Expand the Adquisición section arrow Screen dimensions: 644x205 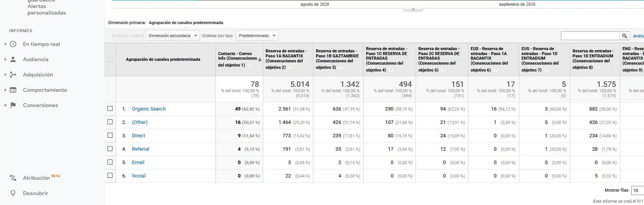[x=5, y=75]
